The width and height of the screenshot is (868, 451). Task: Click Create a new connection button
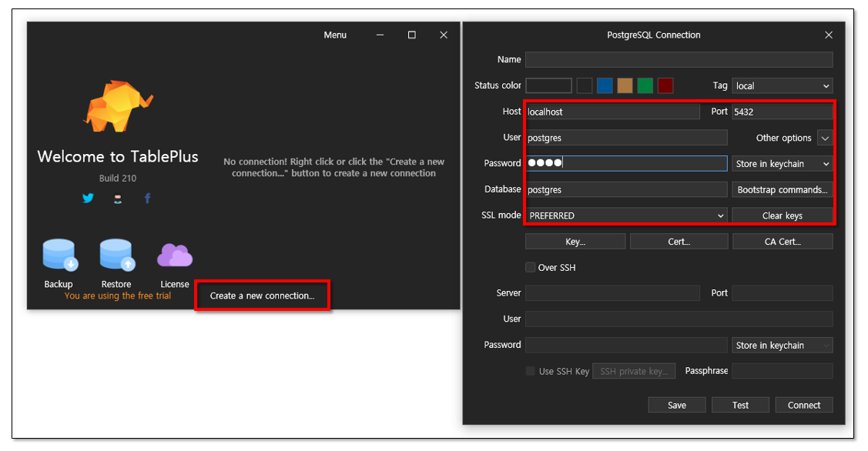pyautogui.click(x=263, y=296)
